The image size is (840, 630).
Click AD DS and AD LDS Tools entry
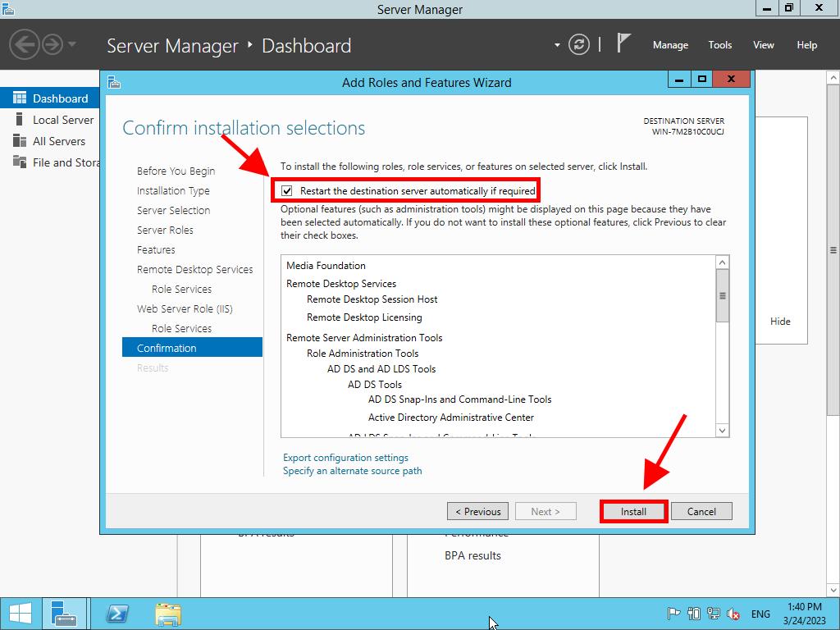coord(381,369)
